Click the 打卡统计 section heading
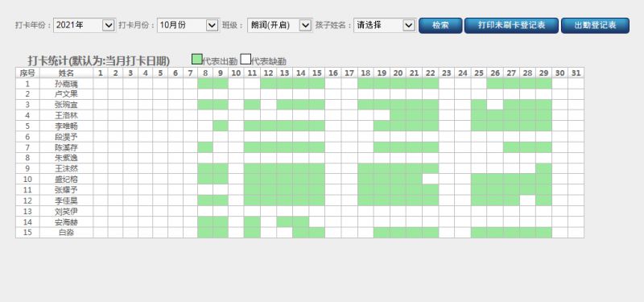 click(98, 61)
